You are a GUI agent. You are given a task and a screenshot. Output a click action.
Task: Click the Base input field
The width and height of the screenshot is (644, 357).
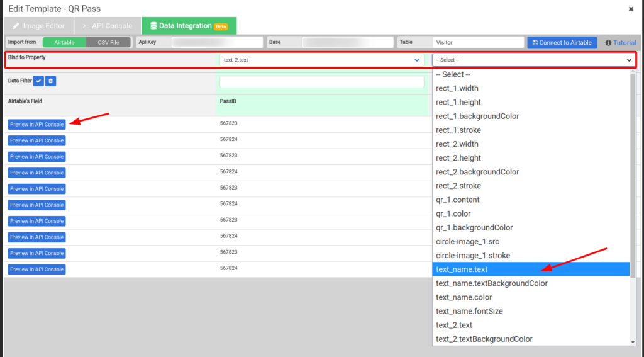(x=347, y=42)
